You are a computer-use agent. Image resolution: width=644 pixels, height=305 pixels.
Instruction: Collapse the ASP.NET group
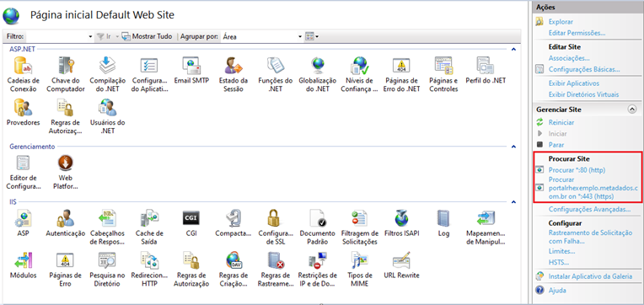click(513, 49)
